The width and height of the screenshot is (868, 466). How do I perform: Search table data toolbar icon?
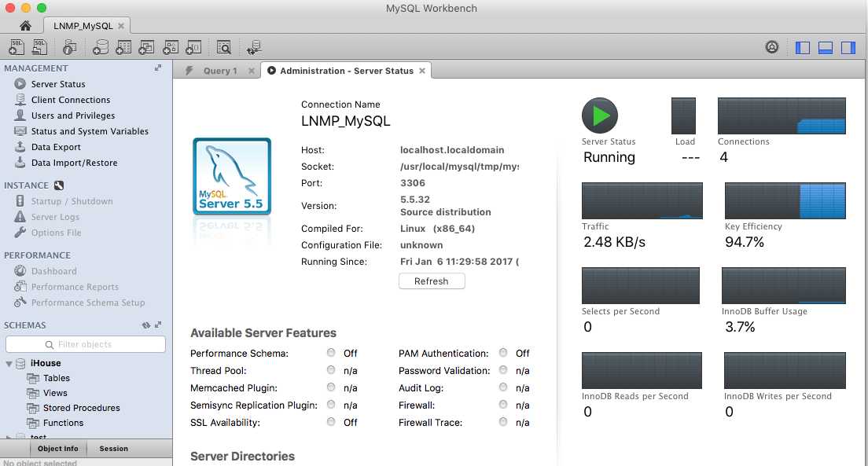(x=223, y=48)
